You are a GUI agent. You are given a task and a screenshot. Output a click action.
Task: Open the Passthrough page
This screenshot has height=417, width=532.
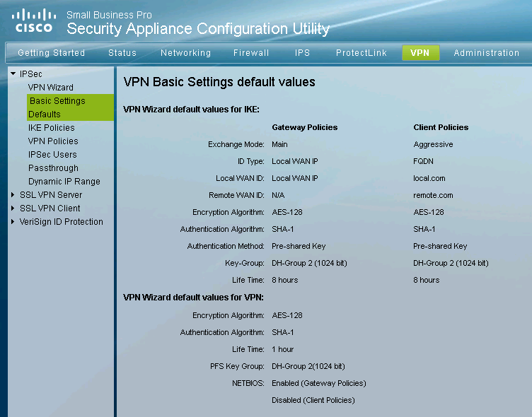click(x=53, y=168)
